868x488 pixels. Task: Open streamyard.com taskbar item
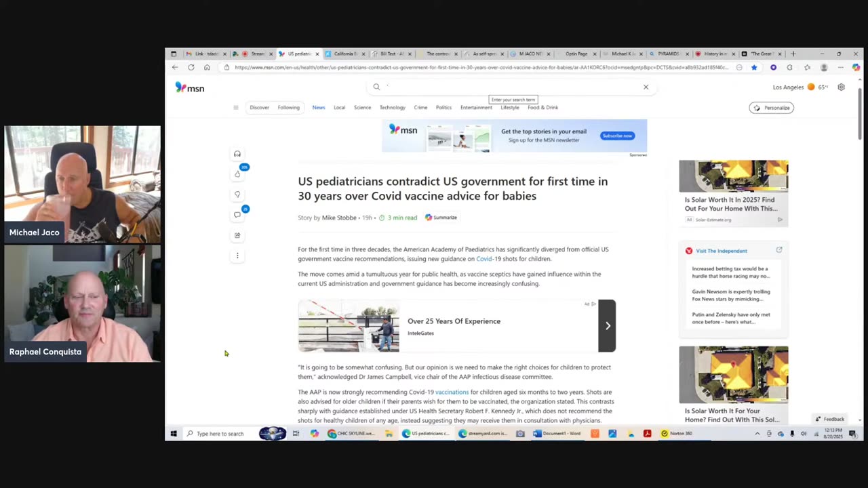484,434
